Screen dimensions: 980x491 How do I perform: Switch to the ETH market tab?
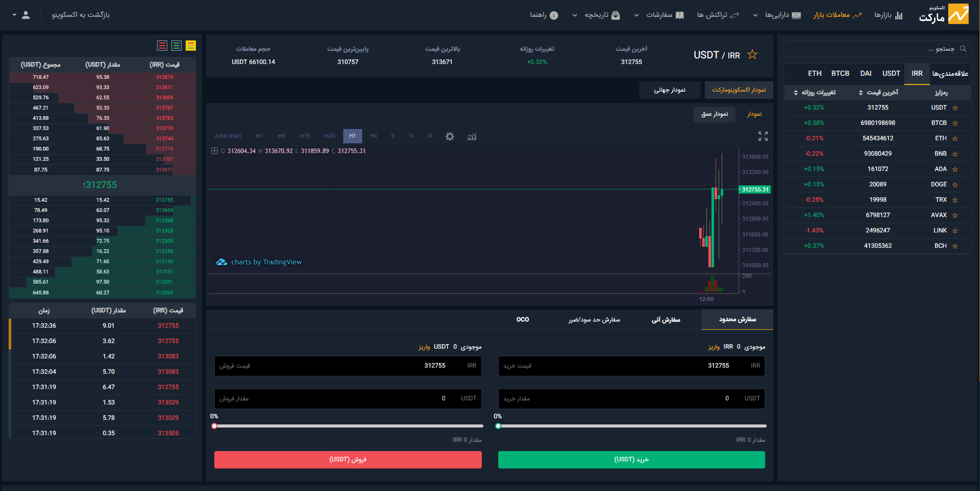815,74
